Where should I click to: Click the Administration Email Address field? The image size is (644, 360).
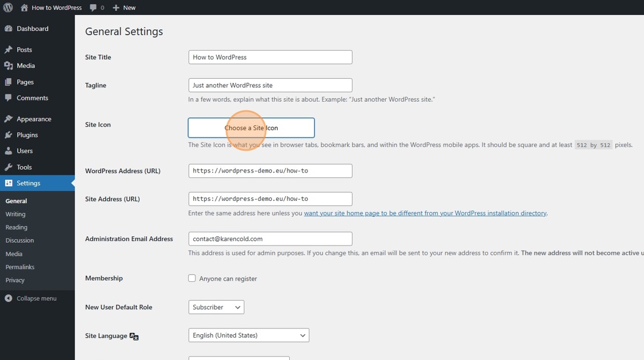270,239
